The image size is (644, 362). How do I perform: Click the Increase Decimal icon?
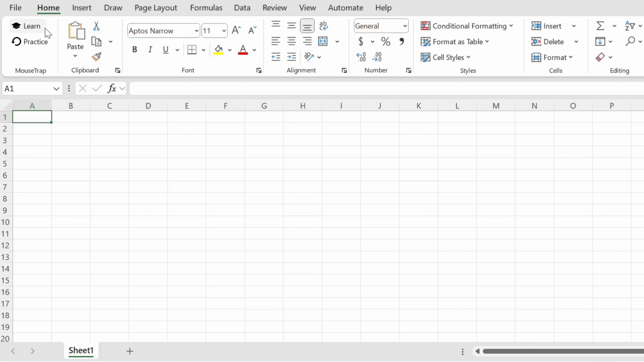[361, 57]
